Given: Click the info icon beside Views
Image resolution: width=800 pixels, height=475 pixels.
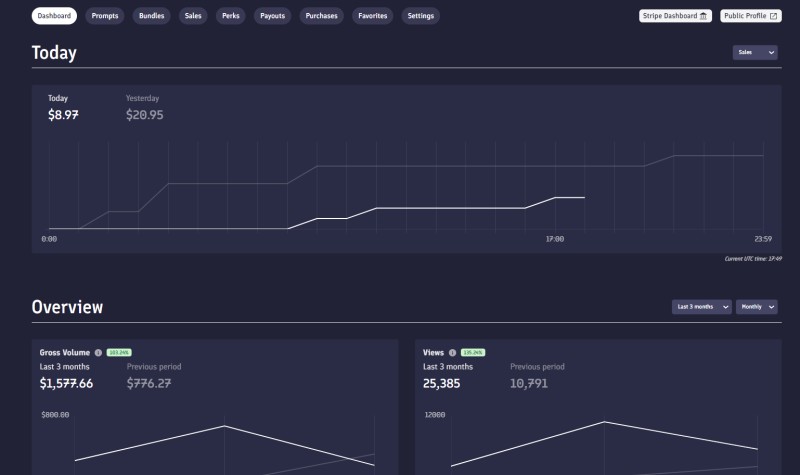Looking at the screenshot, I should pyautogui.click(x=452, y=353).
